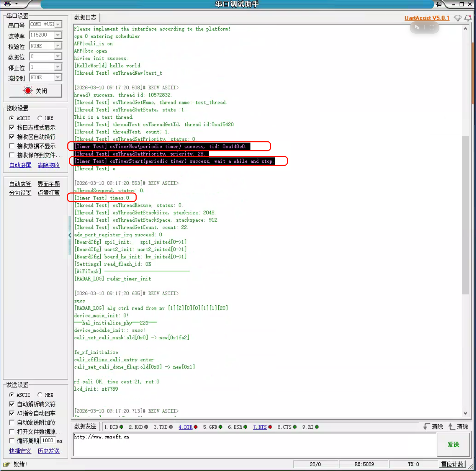
Task: Open the UartAssist V5.0.1 link
Action: tap(427, 18)
